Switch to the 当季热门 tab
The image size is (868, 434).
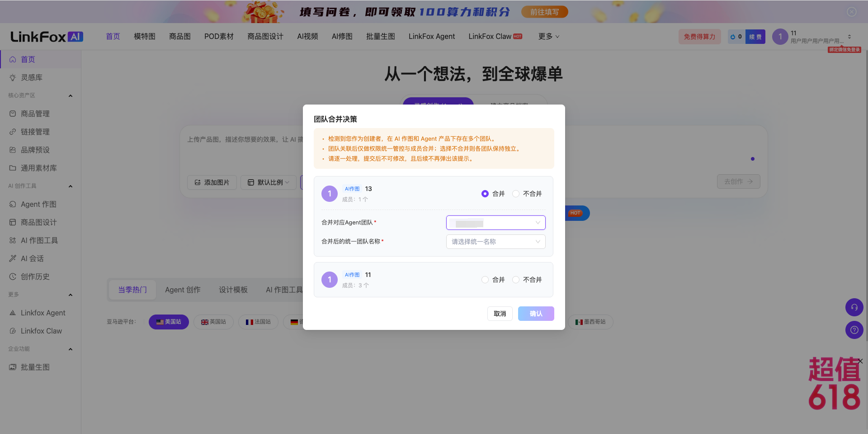(x=132, y=290)
